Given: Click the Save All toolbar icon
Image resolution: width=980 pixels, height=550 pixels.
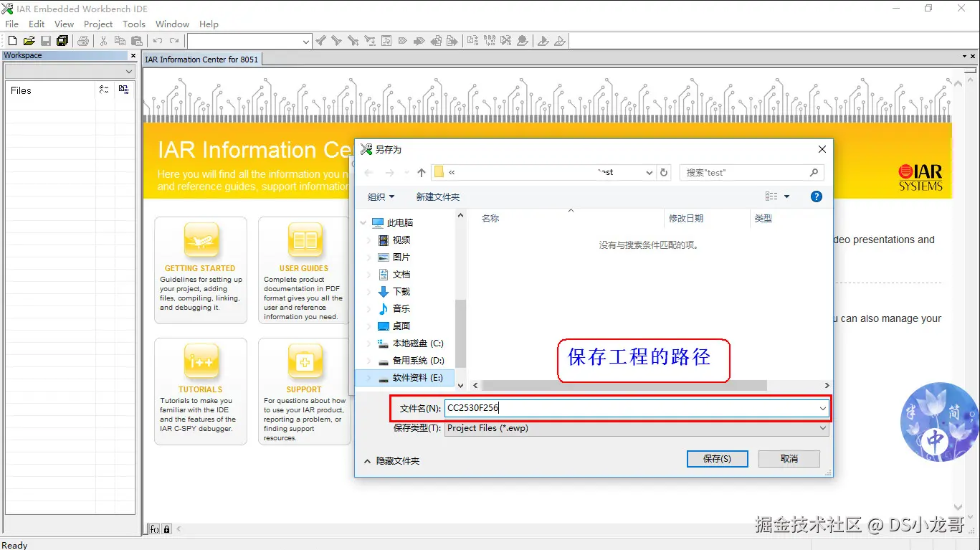Looking at the screenshot, I should [x=62, y=41].
